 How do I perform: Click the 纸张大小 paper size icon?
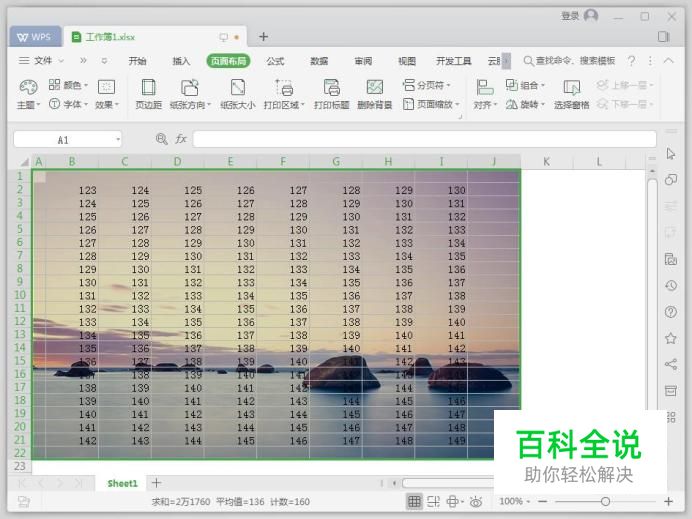[238, 87]
